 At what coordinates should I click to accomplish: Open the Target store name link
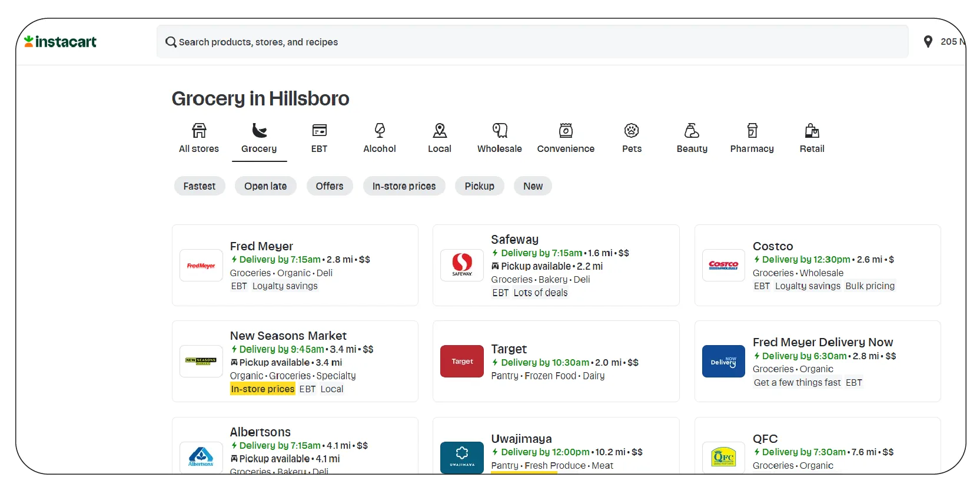coord(509,349)
